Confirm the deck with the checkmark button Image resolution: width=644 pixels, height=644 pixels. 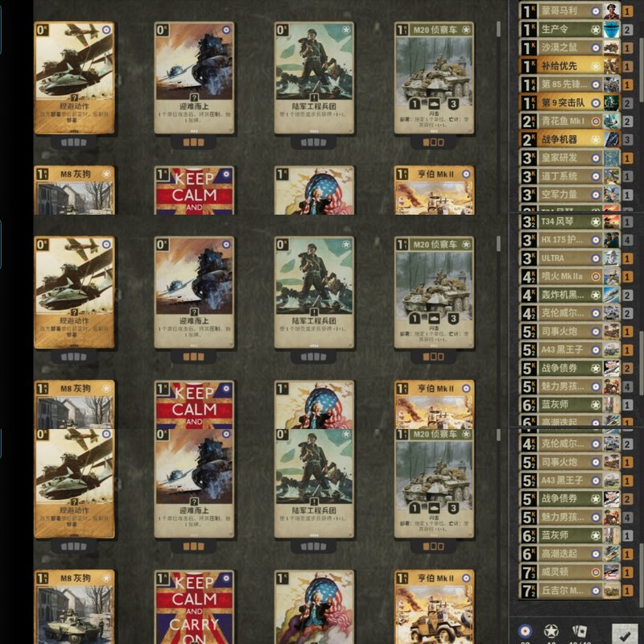pos(625,634)
